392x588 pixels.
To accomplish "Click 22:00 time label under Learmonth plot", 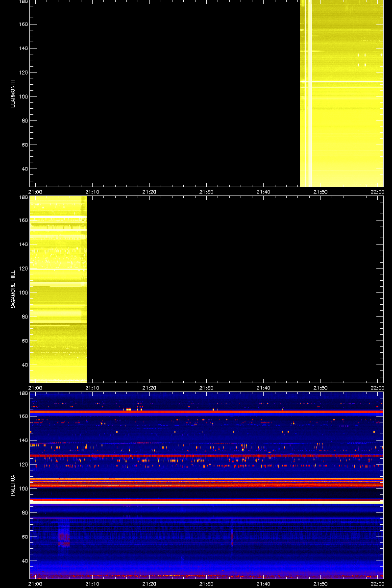I will click(x=377, y=192).
